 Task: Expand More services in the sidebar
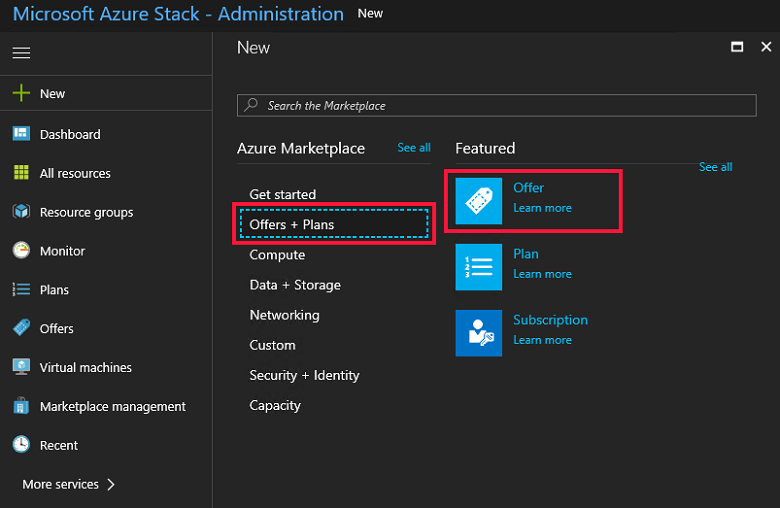point(68,484)
